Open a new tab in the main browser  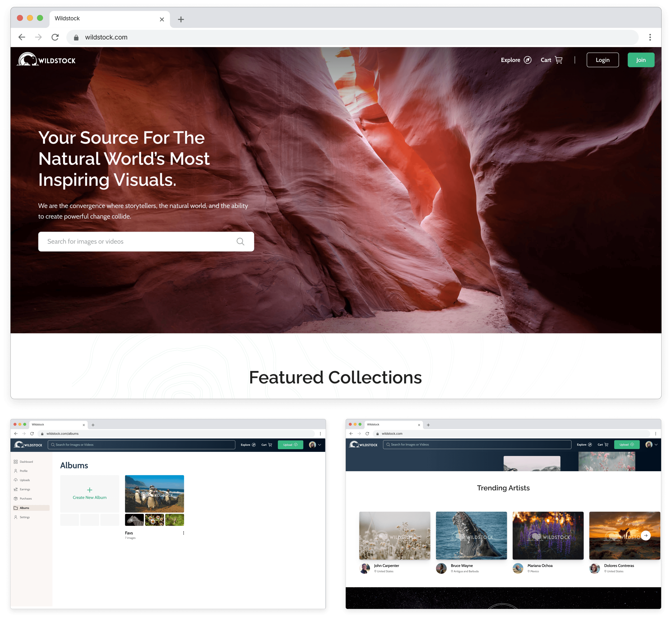(x=181, y=19)
